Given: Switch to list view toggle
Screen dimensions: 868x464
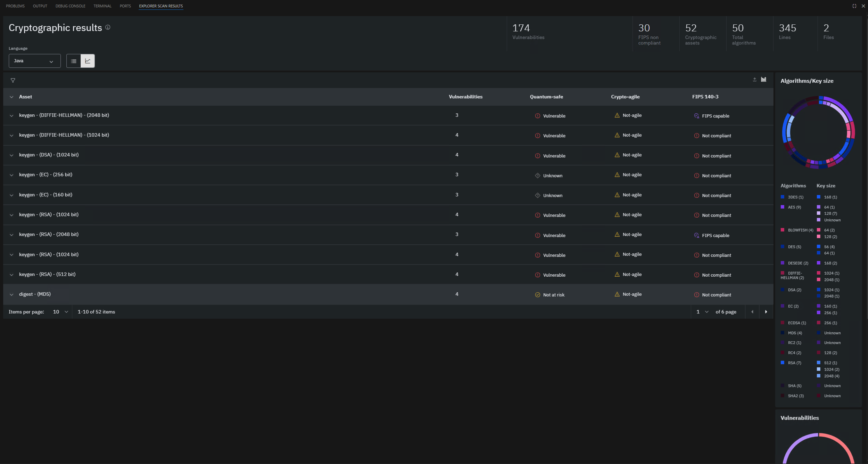Looking at the screenshot, I should pyautogui.click(x=74, y=61).
